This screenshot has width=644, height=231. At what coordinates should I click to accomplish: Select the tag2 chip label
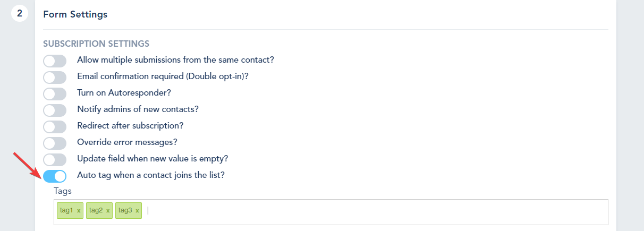pos(96,211)
